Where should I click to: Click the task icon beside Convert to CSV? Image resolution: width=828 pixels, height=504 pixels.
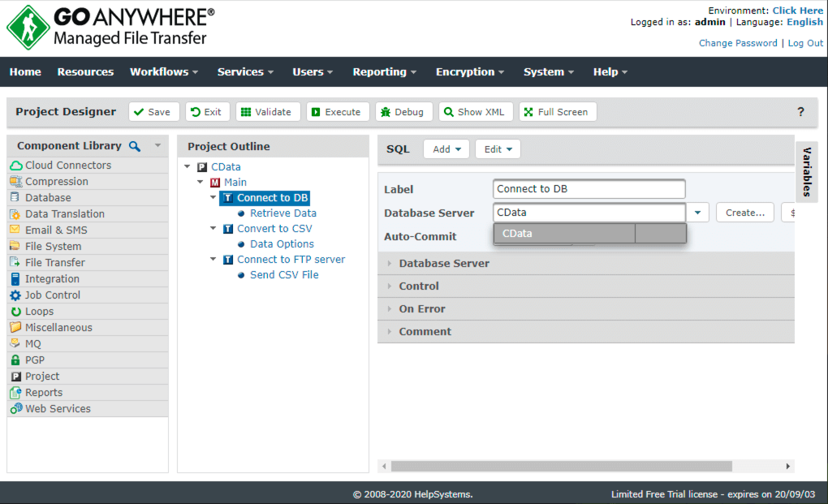click(228, 229)
